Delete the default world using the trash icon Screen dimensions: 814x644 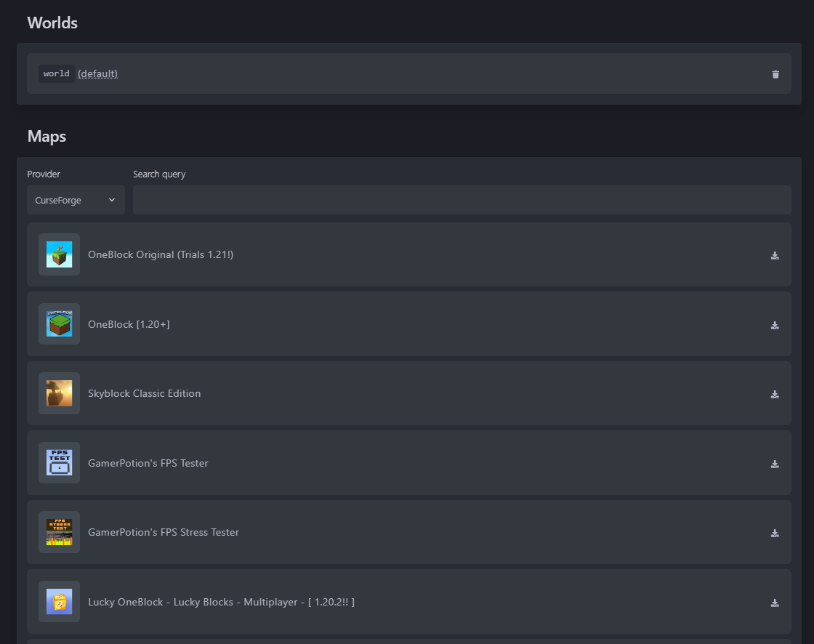click(775, 73)
